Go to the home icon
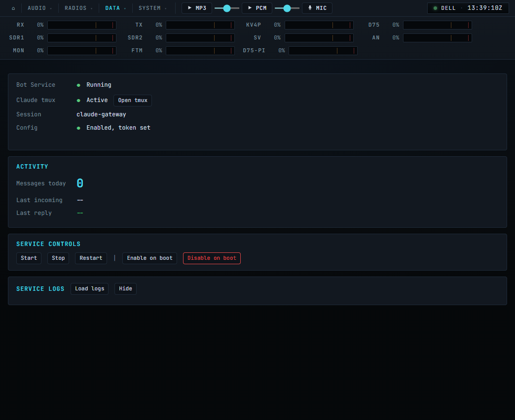This screenshot has height=420, width=515. [x=13, y=8]
